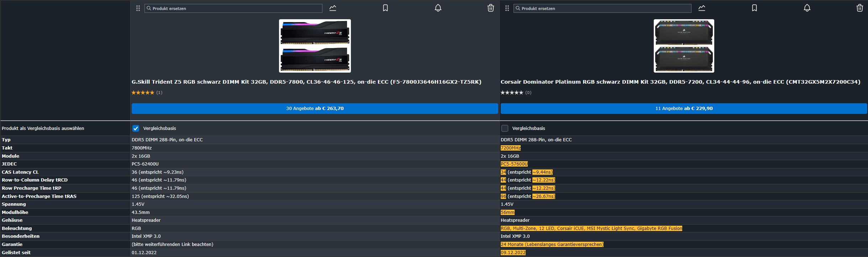
Task: Click 'Garantie' row label
Action: point(12,245)
